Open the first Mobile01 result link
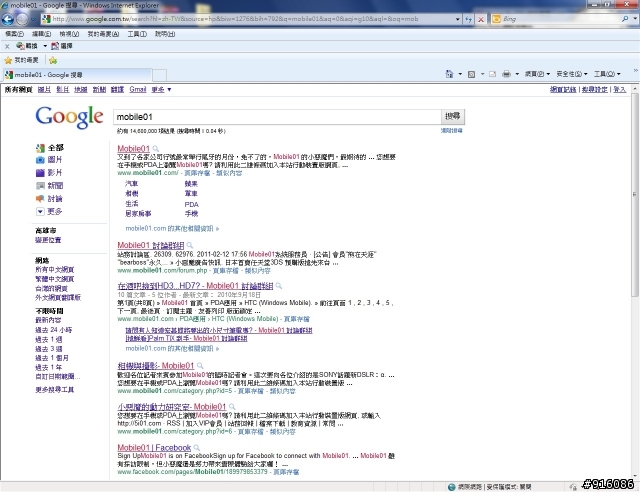640x492 pixels. tap(133, 149)
